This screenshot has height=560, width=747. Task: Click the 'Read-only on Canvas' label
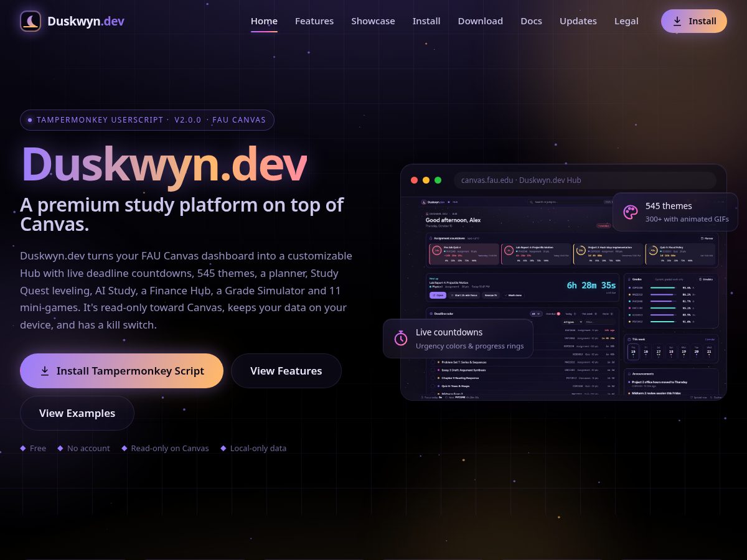(170, 448)
